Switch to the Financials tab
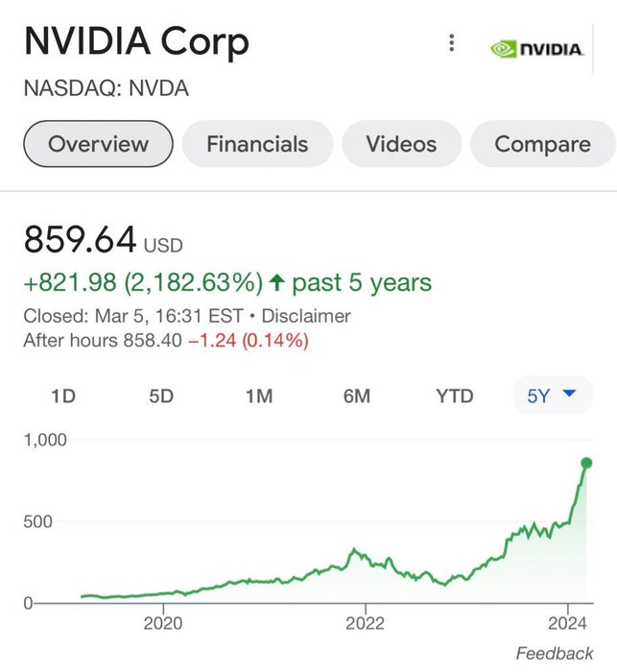The image size is (617, 672). [257, 144]
